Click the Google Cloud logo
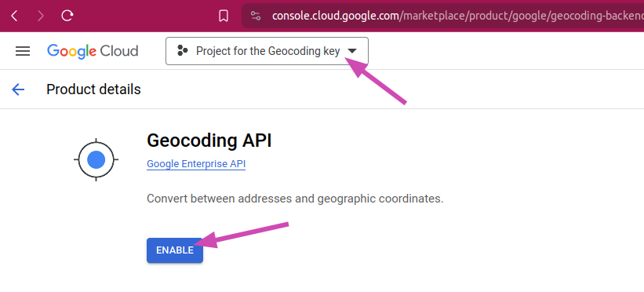Image resolution: width=644 pixels, height=292 pixels. [93, 51]
